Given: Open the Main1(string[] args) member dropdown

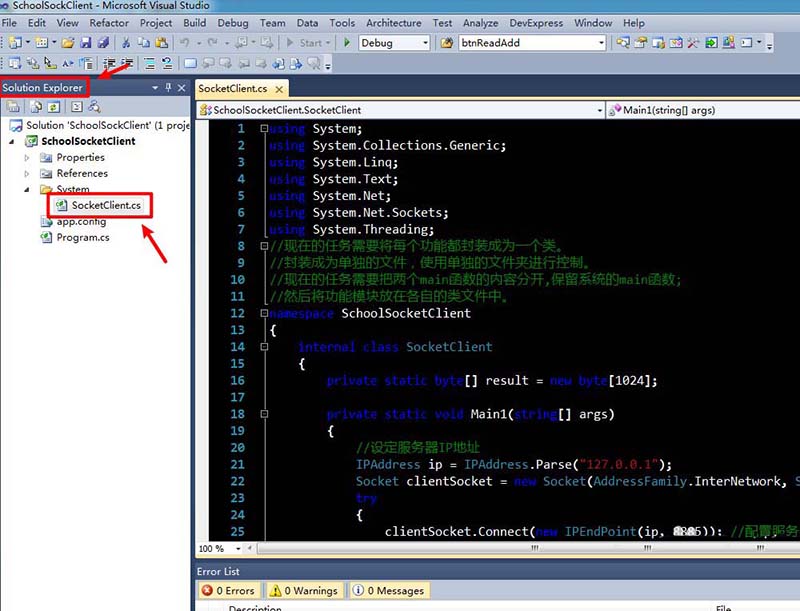Looking at the screenshot, I should click(700, 110).
